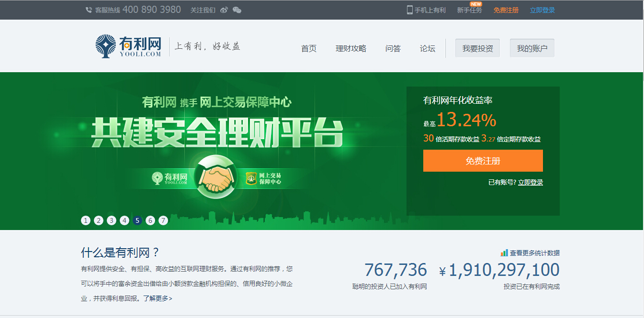Image resolution: width=644 pixels, height=318 pixels.
Task: Click the 关注我们 label
Action: (203, 10)
